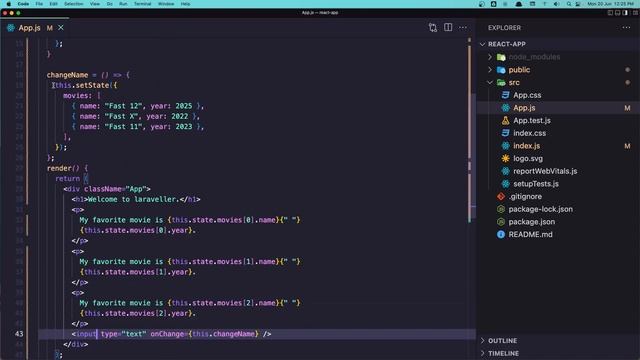Click node_modules folder icon

coord(501,57)
